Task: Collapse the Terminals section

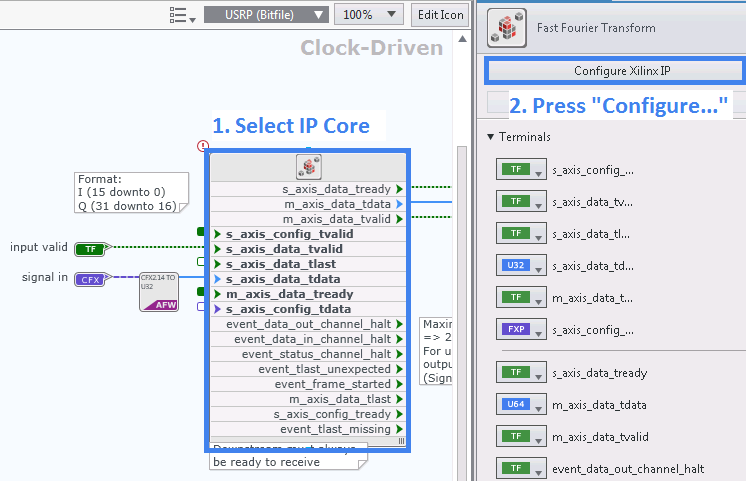Action: [x=490, y=136]
